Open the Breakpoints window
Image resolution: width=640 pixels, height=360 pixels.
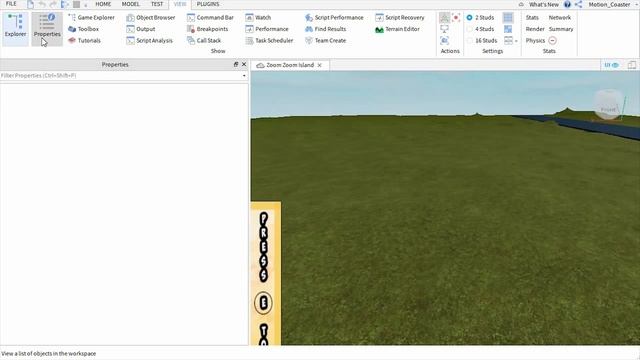[207, 29]
